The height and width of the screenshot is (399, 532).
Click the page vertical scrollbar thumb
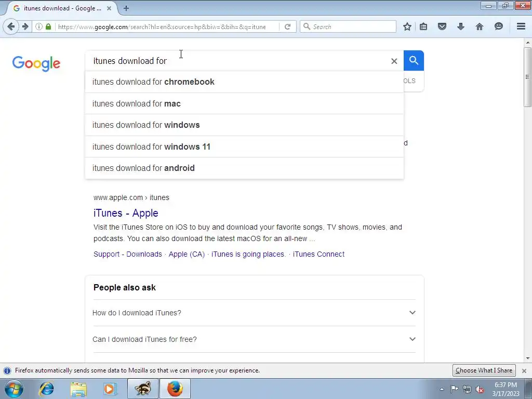(527, 77)
